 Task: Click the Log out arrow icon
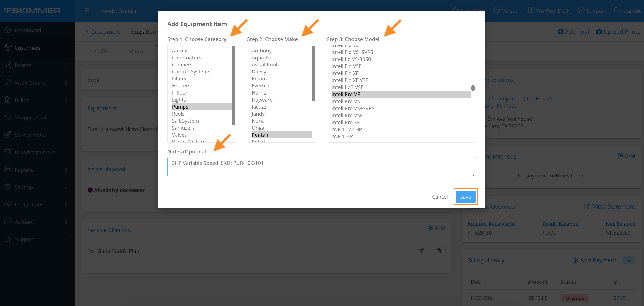[617, 10]
